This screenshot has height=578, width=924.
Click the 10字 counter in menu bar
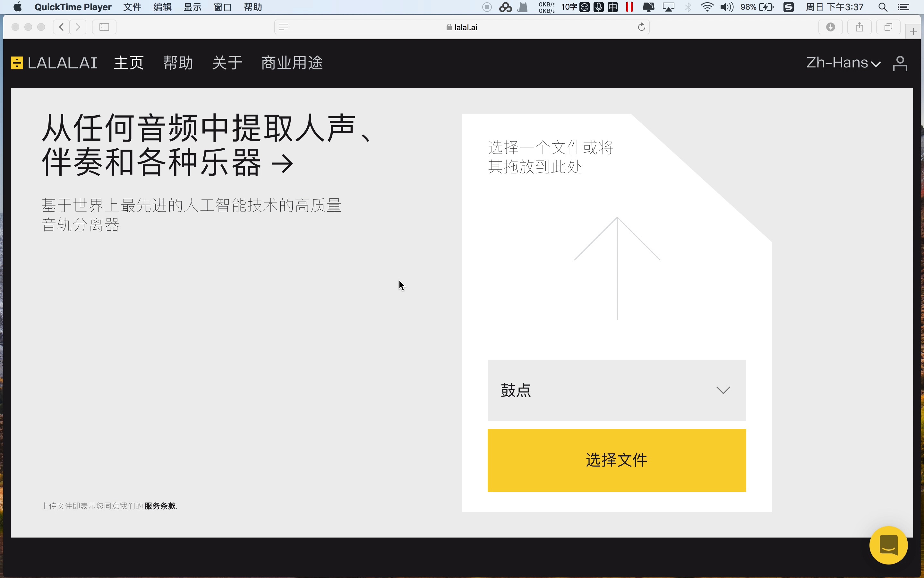(x=569, y=7)
